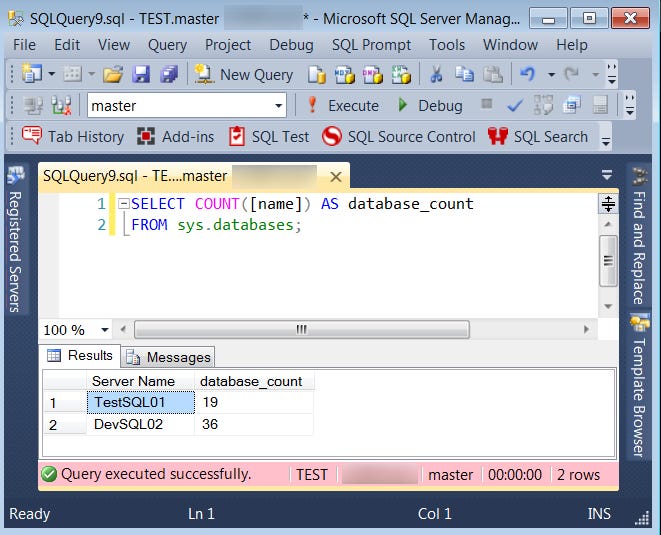Screen dimensions: 661x535
Task: Click the Undo arrow icon
Action: pyautogui.click(x=527, y=74)
